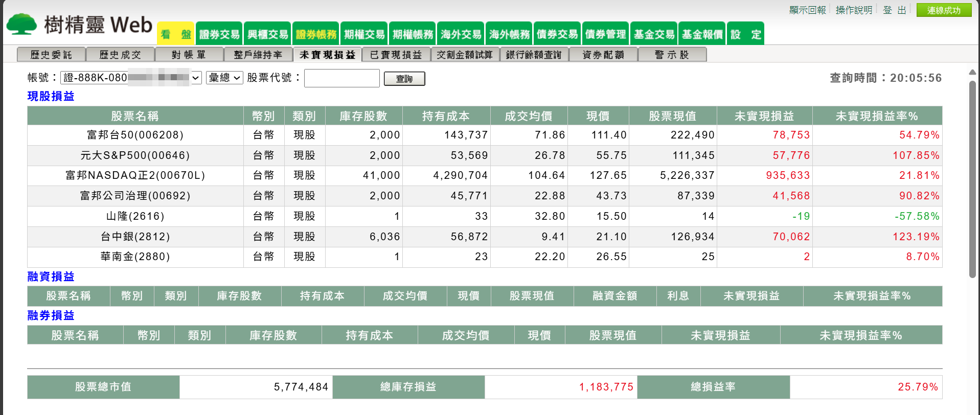Click total inventory profit 1,183,775
The height and width of the screenshot is (415, 980).
point(606,387)
